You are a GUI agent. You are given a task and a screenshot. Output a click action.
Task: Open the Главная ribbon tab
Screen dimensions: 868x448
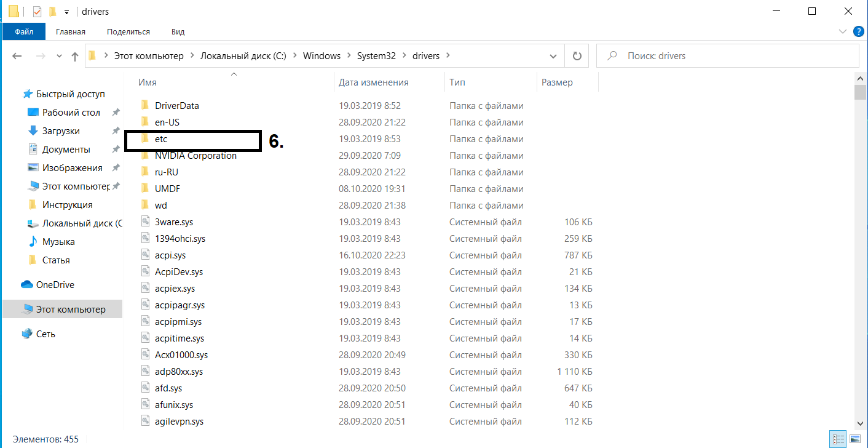pos(71,31)
